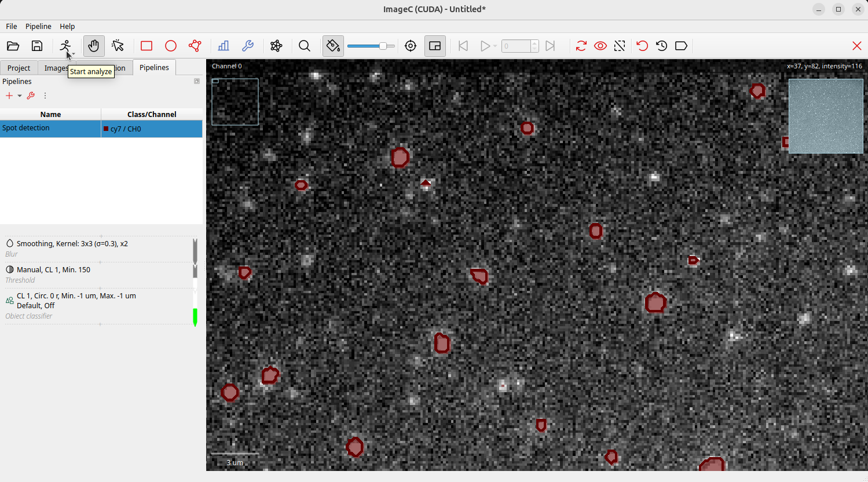Image resolution: width=868 pixels, height=482 pixels.
Task: Toggle the hand pan tool
Action: pos(94,46)
